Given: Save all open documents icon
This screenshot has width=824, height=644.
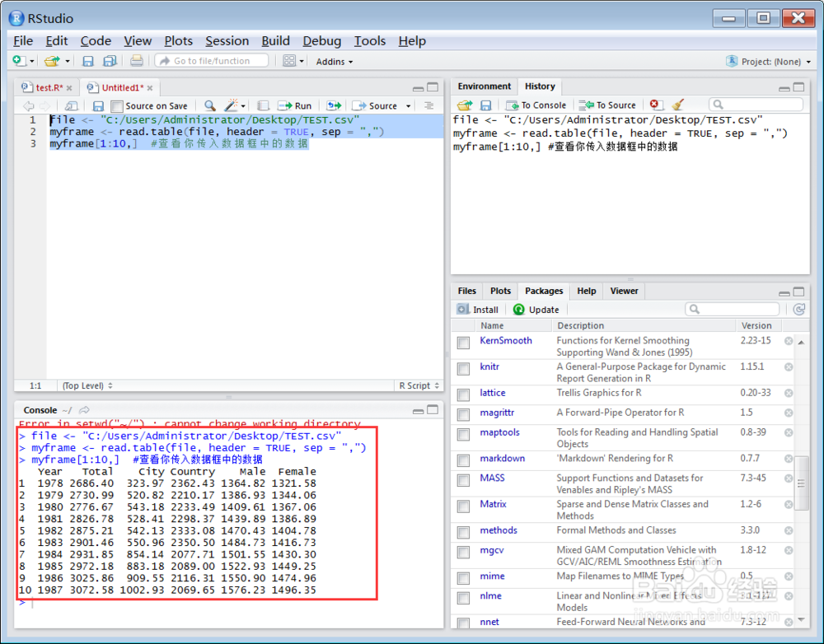Looking at the screenshot, I should pos(110,62).
